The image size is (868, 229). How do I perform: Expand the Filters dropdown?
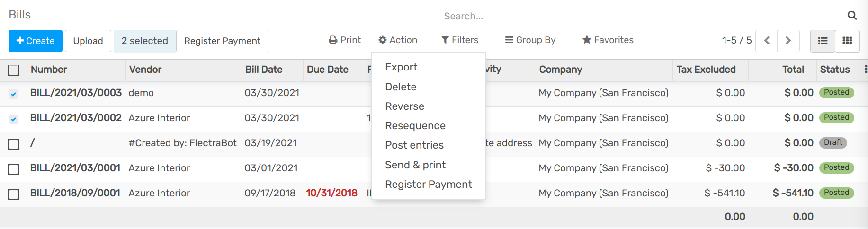[x=460, y=40]
